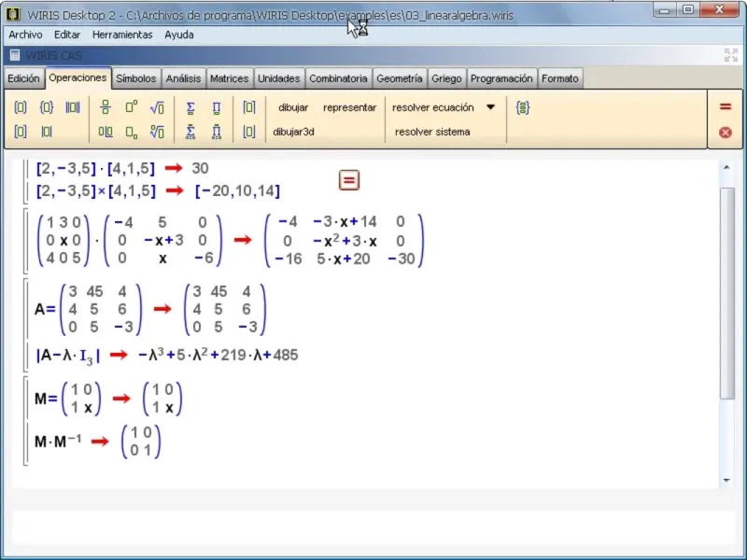Click the upper bracket icon beside dibujar
Screen dimensions: 747x560
[249, 107]
